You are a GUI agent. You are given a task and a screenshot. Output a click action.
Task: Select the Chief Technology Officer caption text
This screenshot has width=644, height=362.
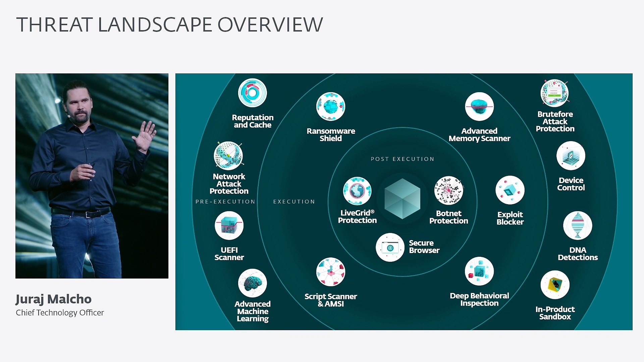[60, 313]
